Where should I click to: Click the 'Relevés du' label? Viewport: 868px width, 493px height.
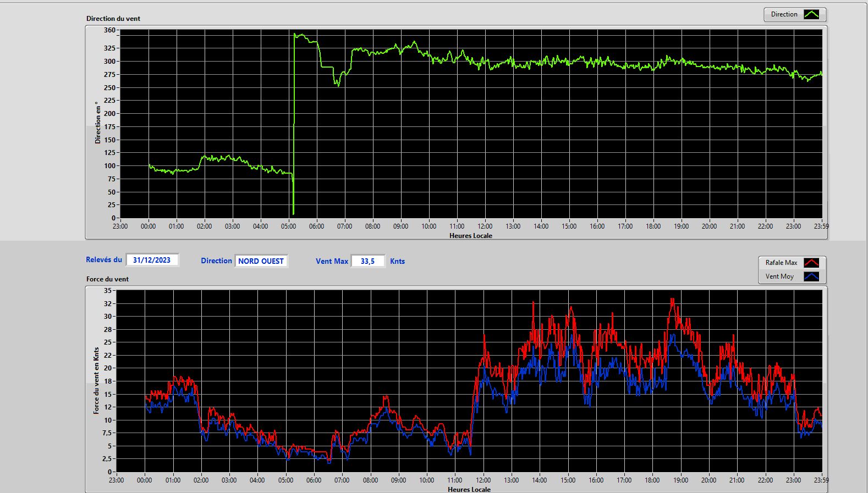tap(104, 259)
